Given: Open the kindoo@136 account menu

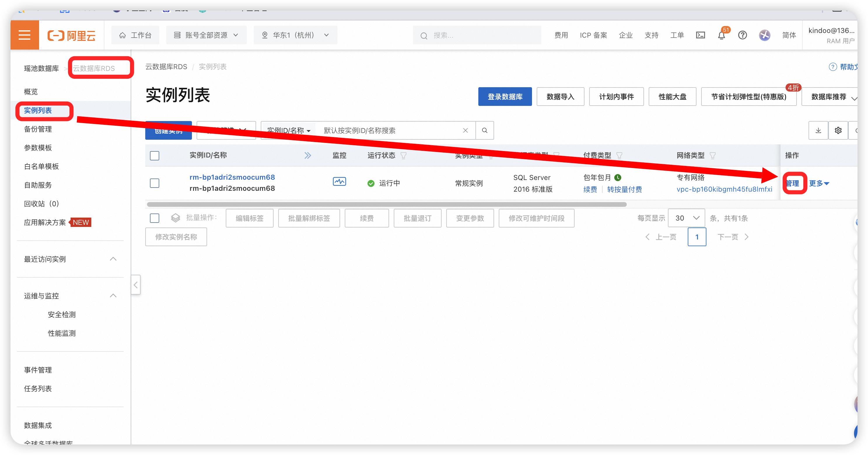Looking at the screenshot, I should 831,35.
